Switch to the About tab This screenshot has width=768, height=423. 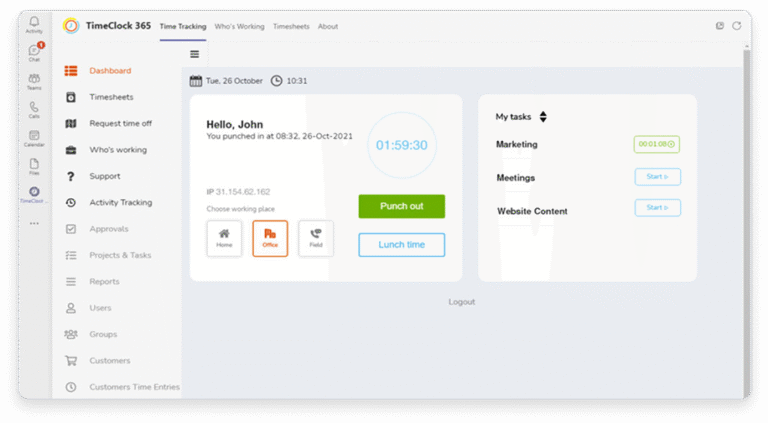[328, 26]
